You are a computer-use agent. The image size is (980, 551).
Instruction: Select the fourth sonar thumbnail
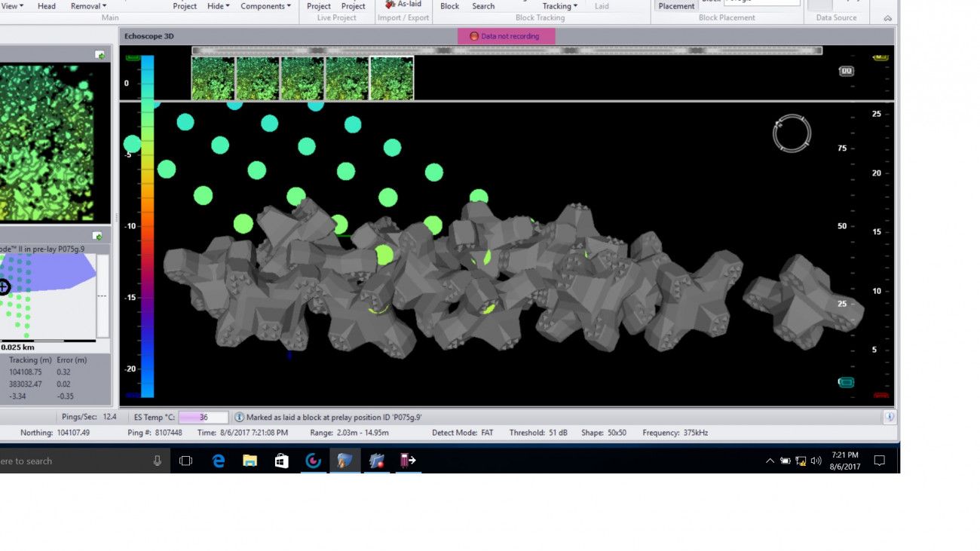click(x=347, y=78)
